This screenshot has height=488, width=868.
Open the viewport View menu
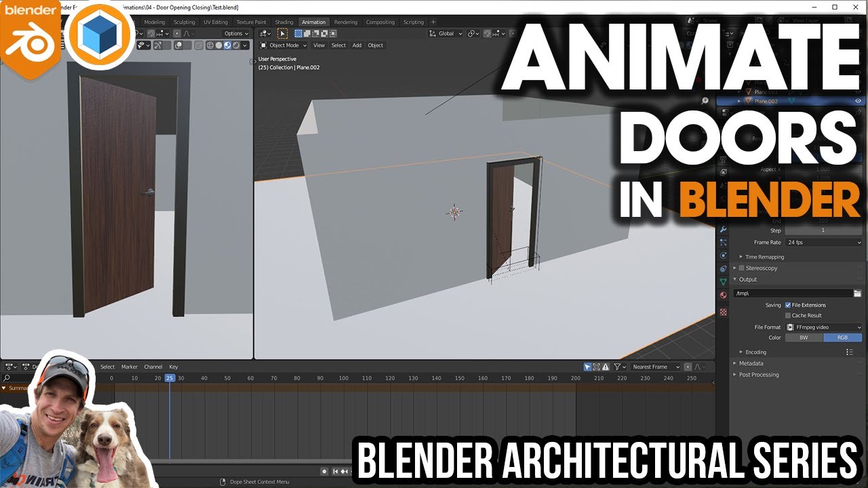click(319, 45)
